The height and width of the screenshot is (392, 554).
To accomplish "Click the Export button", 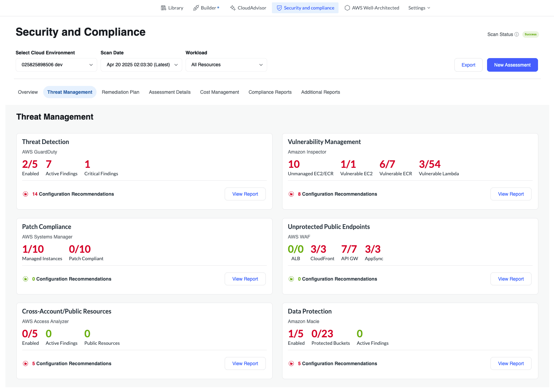I will point(468,65).
